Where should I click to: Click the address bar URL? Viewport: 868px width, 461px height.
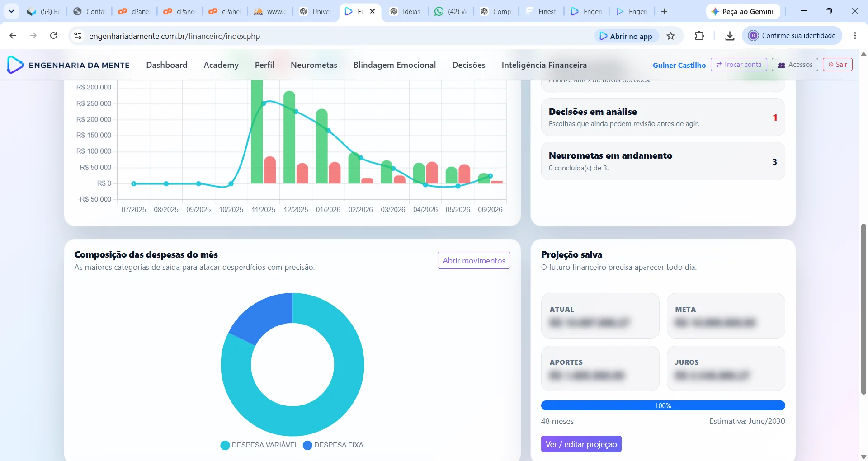click(x=175, y=36)
